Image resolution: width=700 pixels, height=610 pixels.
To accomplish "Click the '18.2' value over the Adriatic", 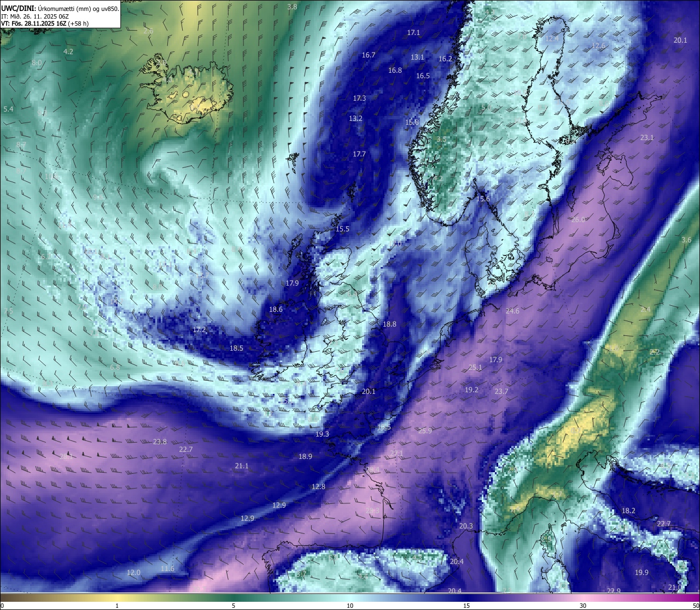I will (629, 510).
